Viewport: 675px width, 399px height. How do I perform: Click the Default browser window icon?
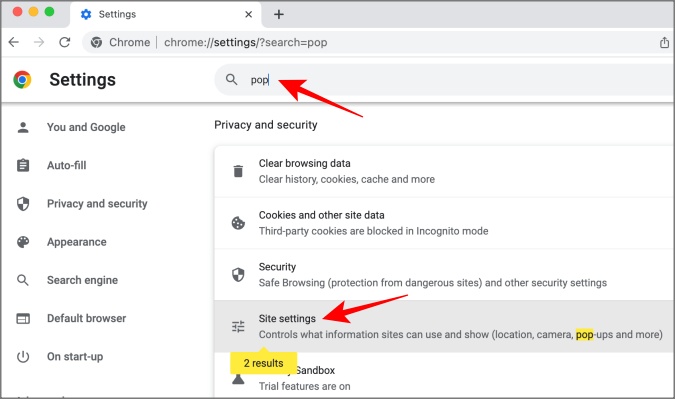[23, 319]
